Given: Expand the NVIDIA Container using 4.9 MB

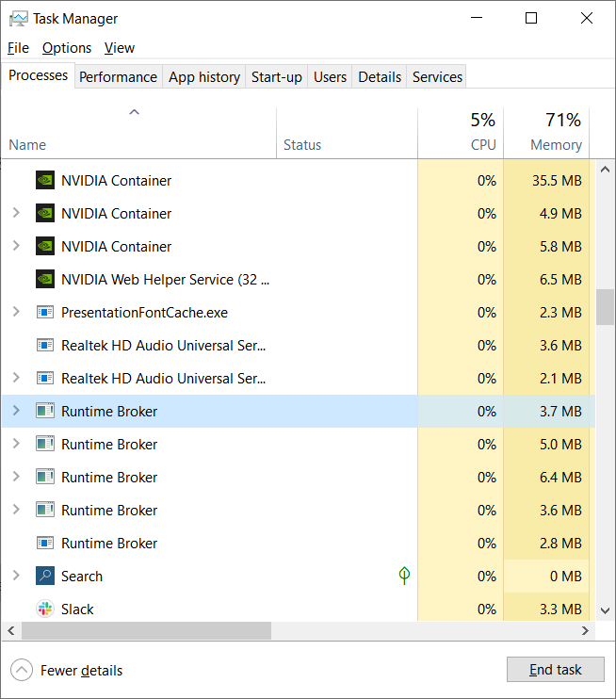Looking at the screenshot, I should click(16, 214).
